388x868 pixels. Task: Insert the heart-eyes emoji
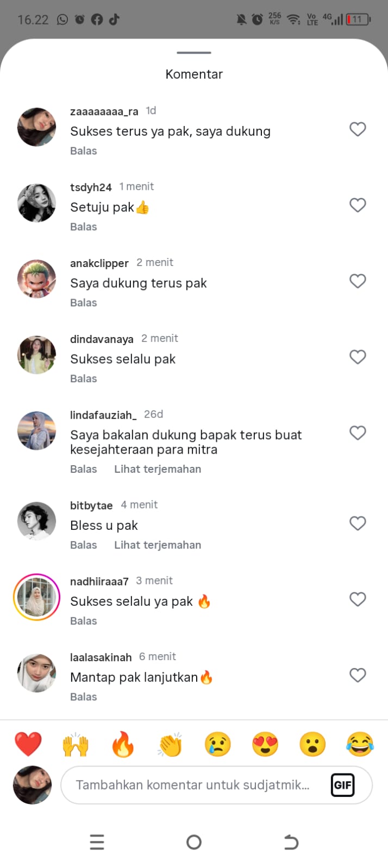click(265, 744)
